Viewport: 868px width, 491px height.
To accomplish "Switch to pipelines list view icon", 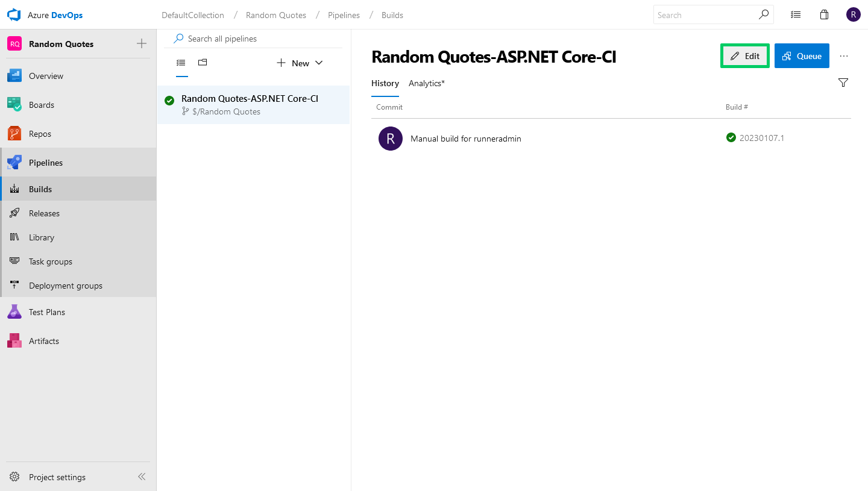I will [181, 63].
